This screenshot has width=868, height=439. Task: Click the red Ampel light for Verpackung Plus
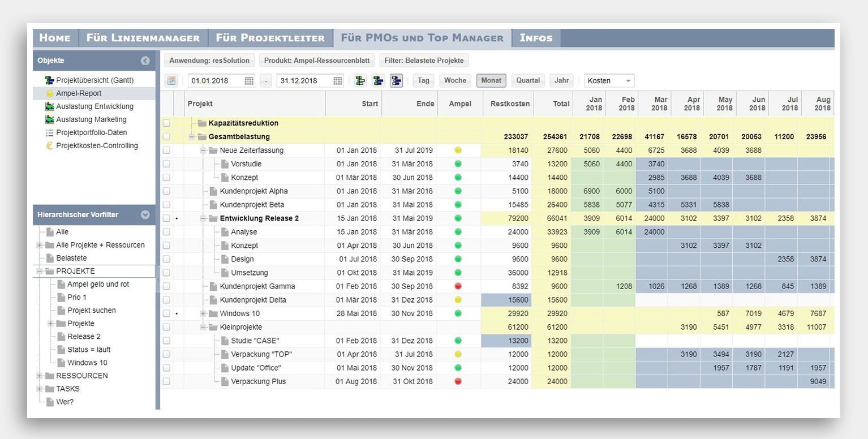tap(458, 381)
